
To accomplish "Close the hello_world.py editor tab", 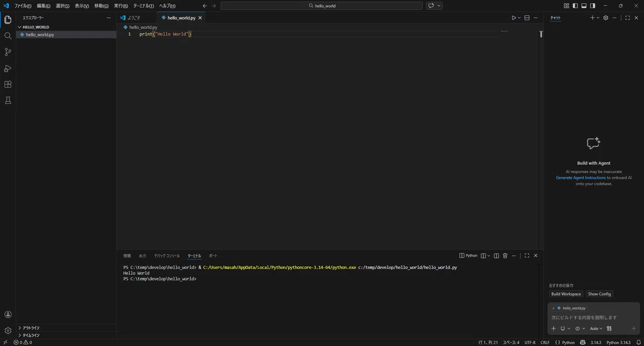I will [200, 18].
